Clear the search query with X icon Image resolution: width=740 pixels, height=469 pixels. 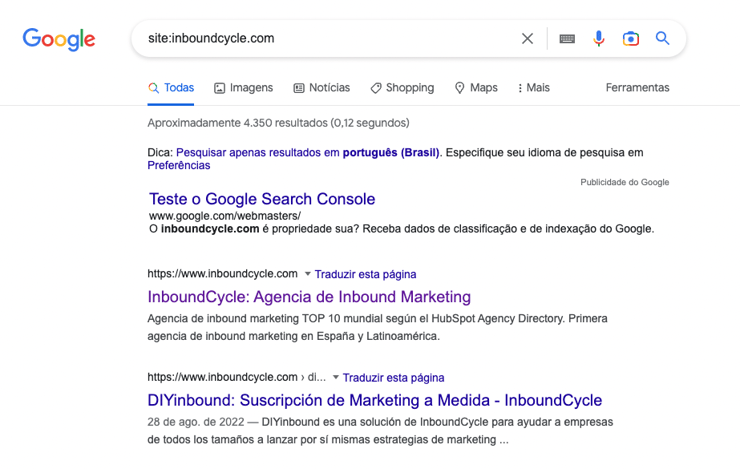[x=527, y=39]
